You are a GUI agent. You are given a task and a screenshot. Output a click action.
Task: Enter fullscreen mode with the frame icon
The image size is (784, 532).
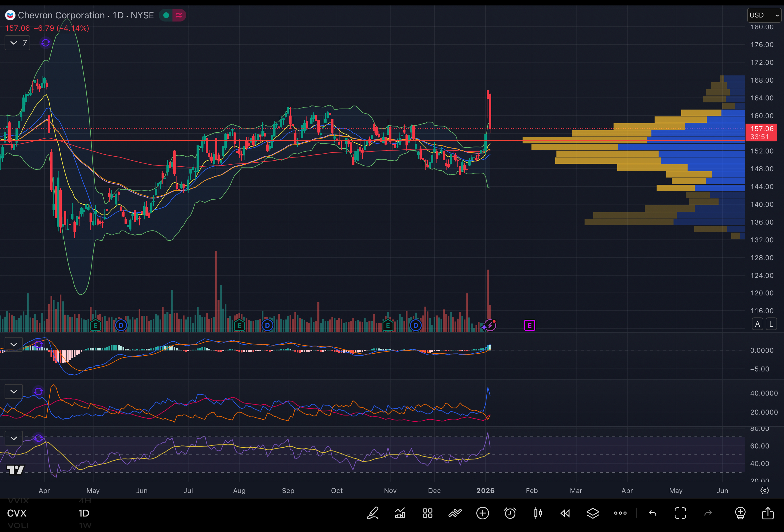(680, 513)
